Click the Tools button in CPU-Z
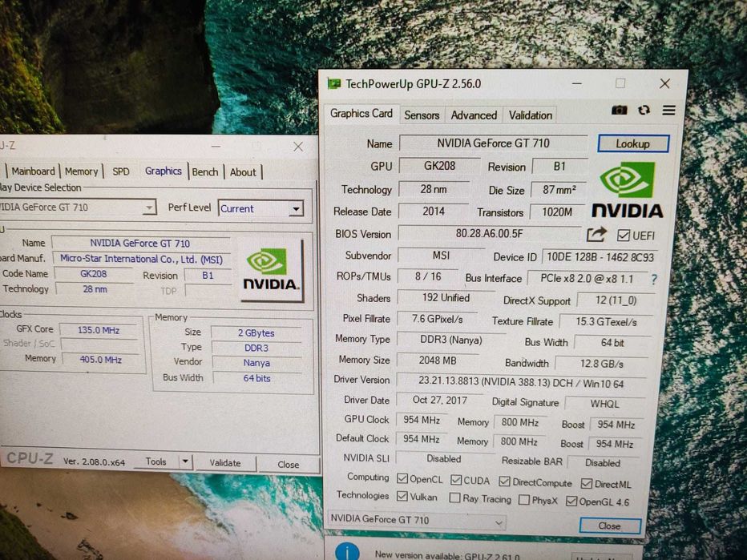Viewport: 747px width, 560px height. coord(155,461)
